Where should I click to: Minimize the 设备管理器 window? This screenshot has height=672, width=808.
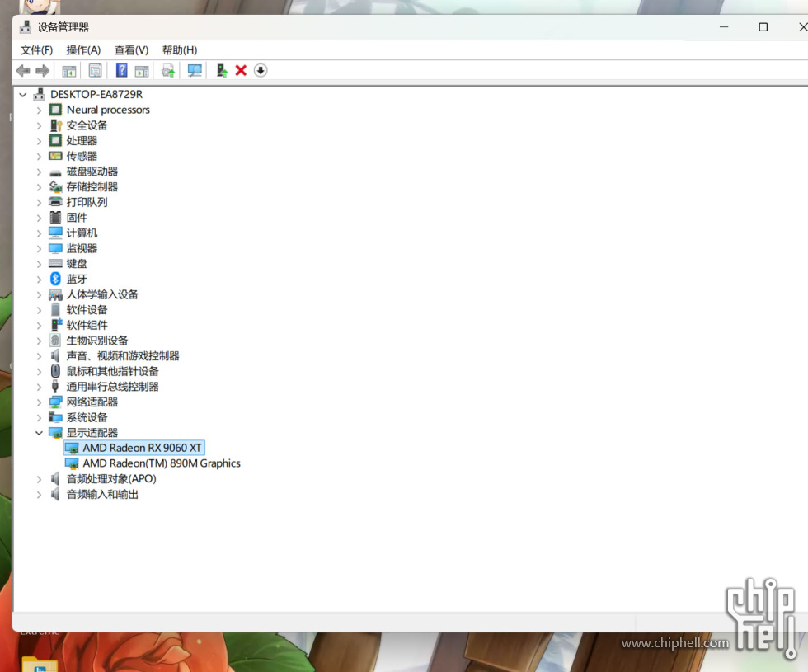pyautogui.click(x=724, y=26)
